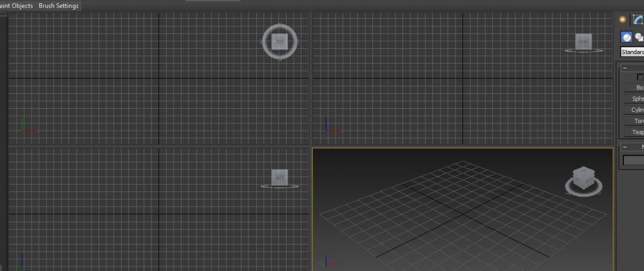Open the Brush Settings tab
The image size is (644, 271).
coord(59,6)
